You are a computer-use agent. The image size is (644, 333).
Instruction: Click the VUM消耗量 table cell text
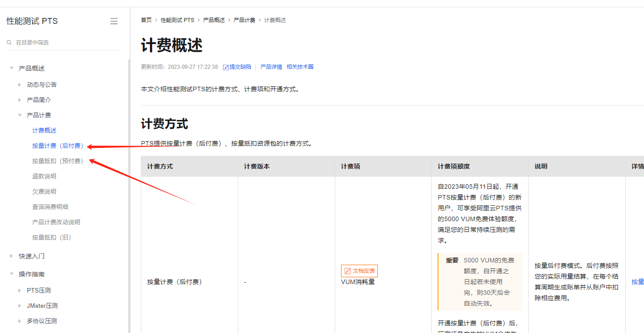point(358,282)
